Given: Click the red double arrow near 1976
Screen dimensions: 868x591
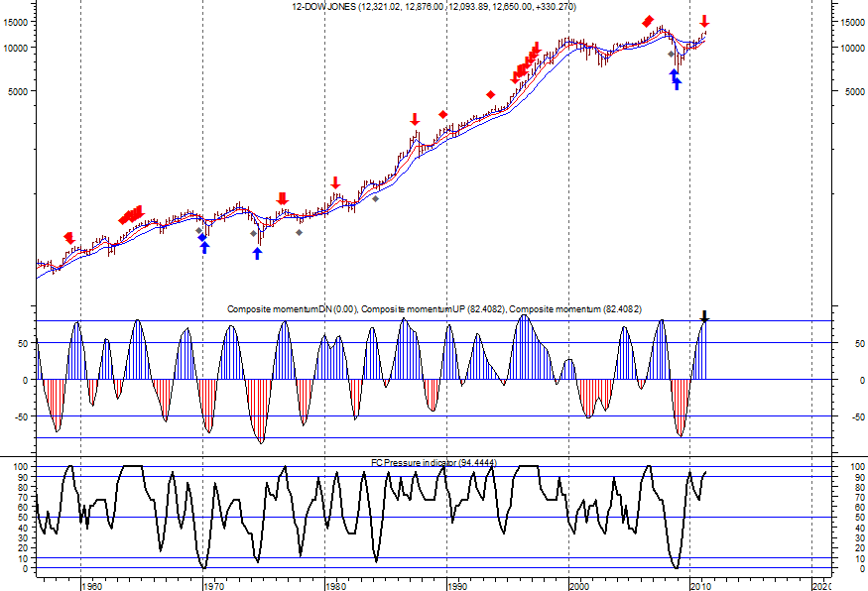Looking at the screenshot, I should (x=283, y=198).
